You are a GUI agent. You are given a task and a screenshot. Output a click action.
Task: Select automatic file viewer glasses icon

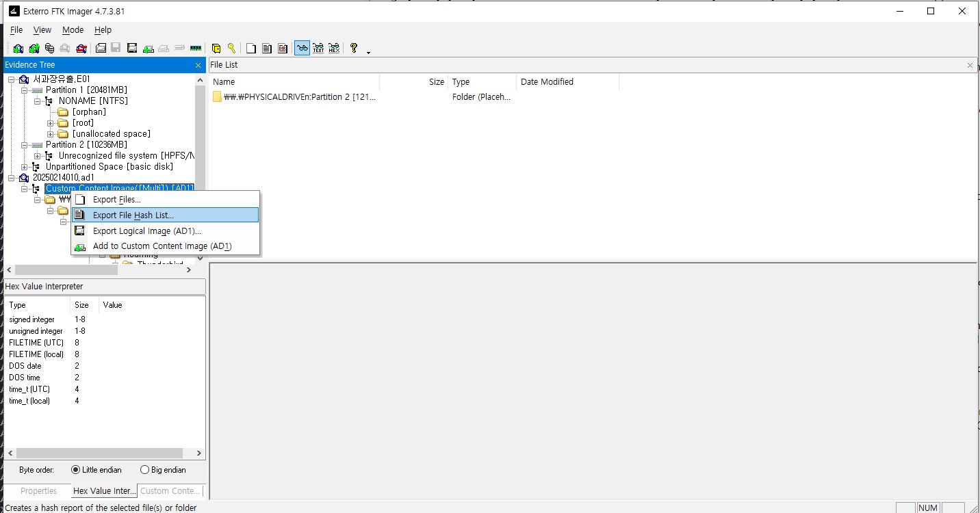[x=302, y=48]
